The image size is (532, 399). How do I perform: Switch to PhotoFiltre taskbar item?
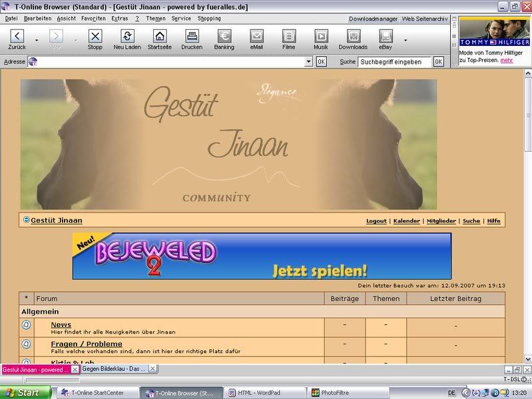coord(349,393)
